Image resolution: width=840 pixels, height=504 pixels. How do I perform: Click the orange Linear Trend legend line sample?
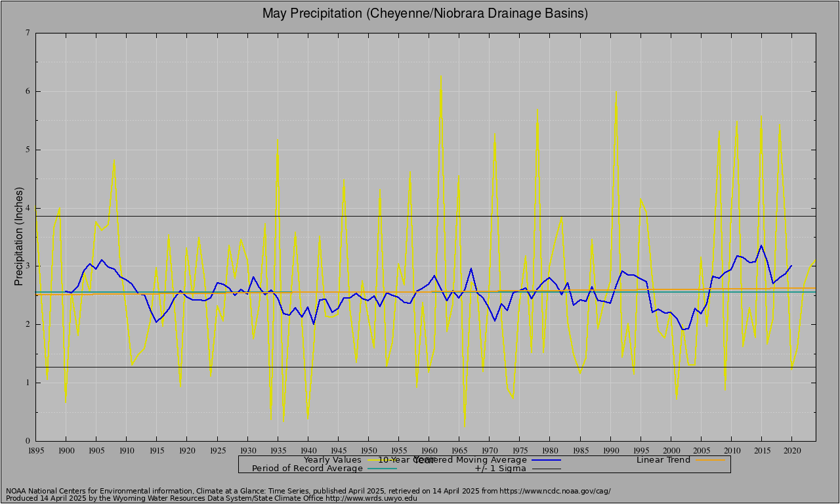(x=709, y=460)
